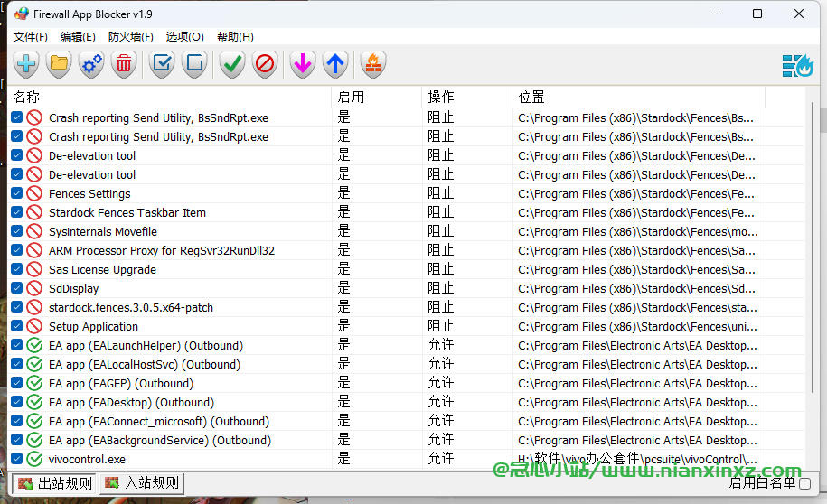Toggle EA app (EALaunchHelper) checkbox

coord(17,345)
